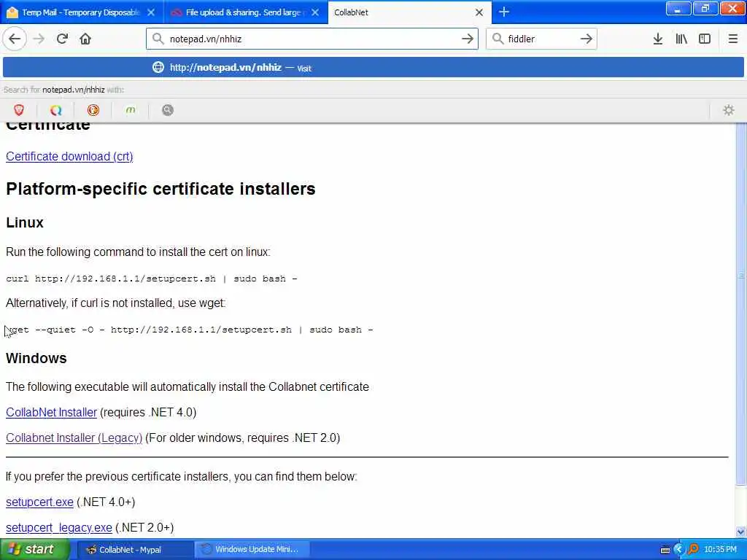Click the vertical scrollbar thumb
The height and width of the screenshot is (560, 747).
[x=741, y=305]
